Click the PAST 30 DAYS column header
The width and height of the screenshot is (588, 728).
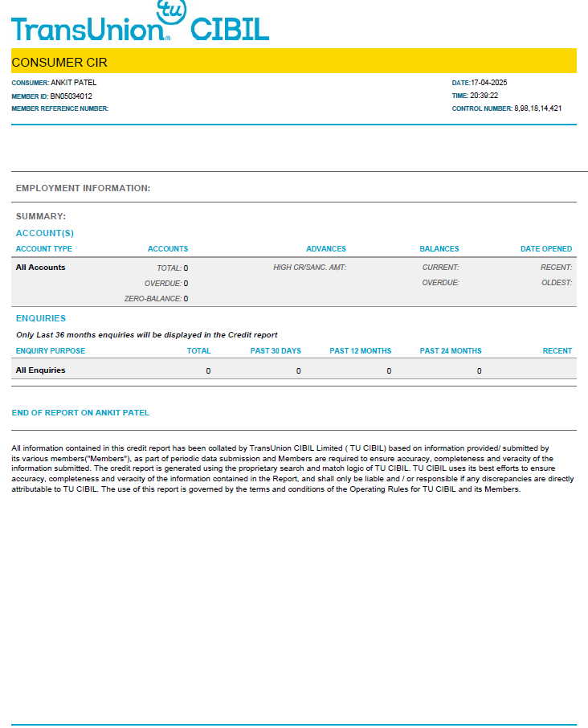point(276,351)
